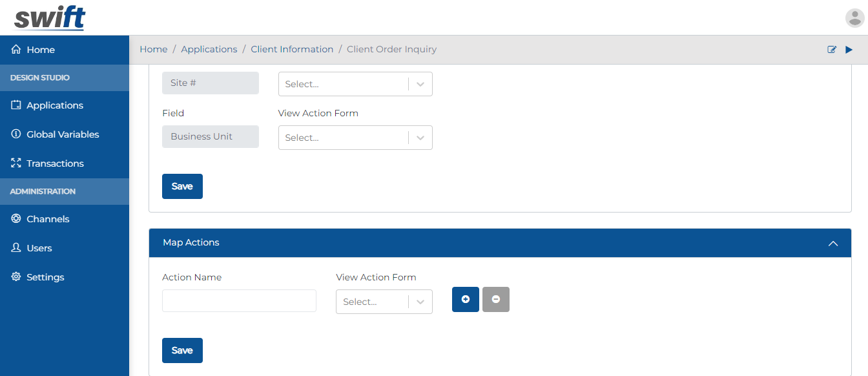Open the Business Unit View Action Form dropdown
This screenshot has height=376, width=868.
355,138
